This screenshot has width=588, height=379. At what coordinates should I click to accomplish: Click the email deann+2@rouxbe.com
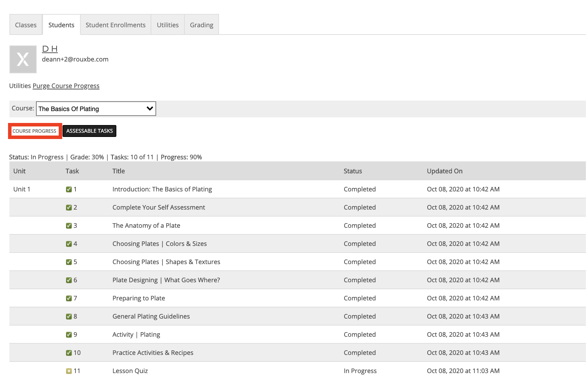75,59
